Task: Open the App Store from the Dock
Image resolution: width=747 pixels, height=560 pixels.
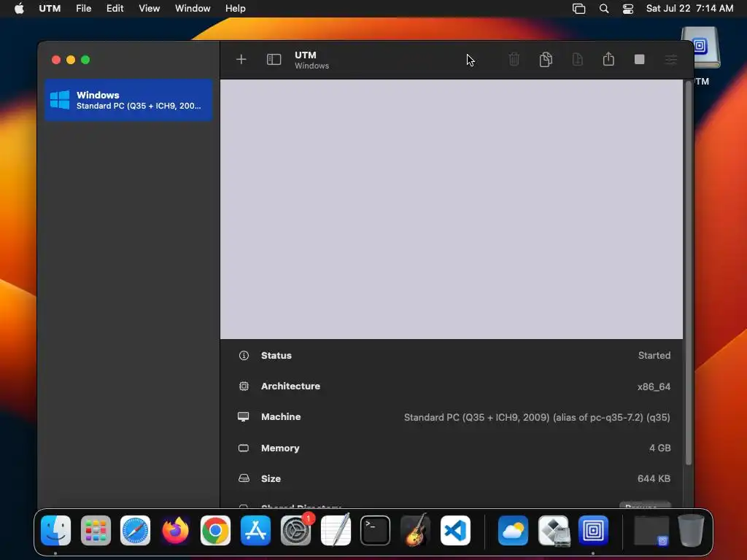Action: [255, 531]
